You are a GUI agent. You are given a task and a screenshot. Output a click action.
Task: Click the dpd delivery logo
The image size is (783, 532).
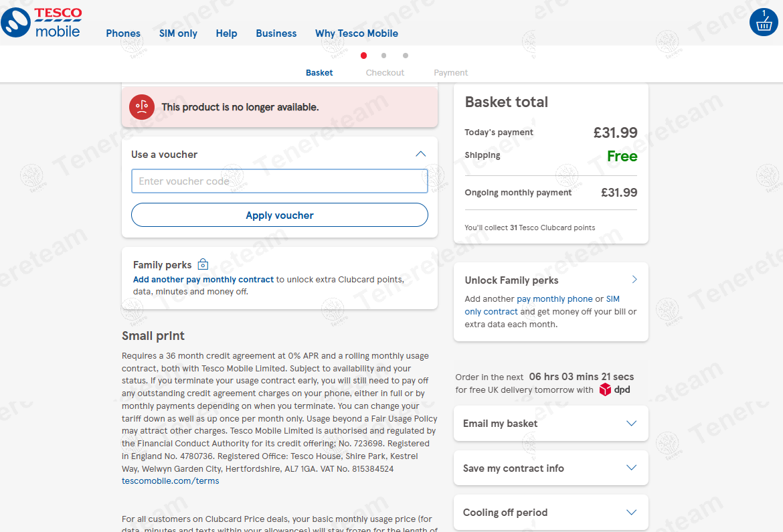coord(615,389)
